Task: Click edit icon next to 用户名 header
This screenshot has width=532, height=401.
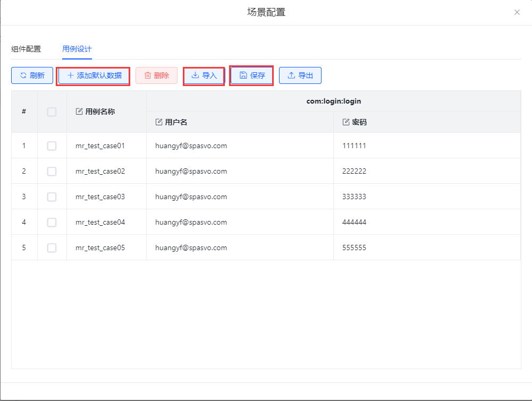Action: tap(159, 122)
